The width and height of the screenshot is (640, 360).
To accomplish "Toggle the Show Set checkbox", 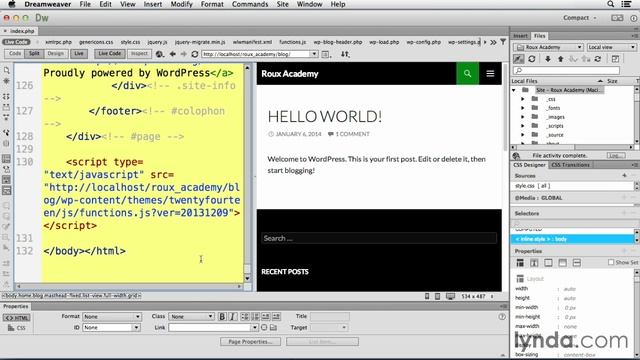I will pos(611,262).
